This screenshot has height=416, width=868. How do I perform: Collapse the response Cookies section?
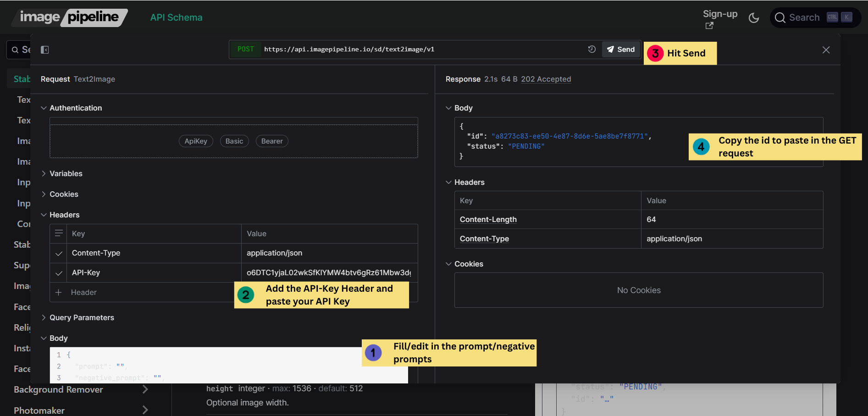(464, 264)
